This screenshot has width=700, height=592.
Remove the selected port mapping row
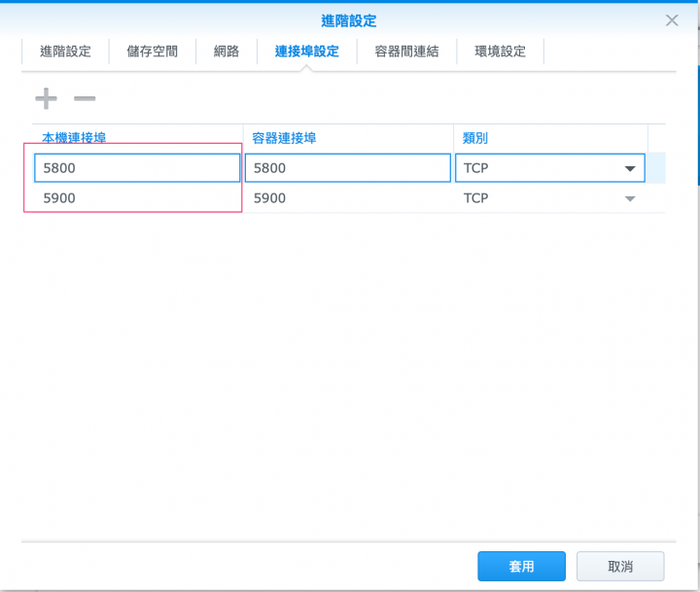pyautogui.click(x=85, y=99)
